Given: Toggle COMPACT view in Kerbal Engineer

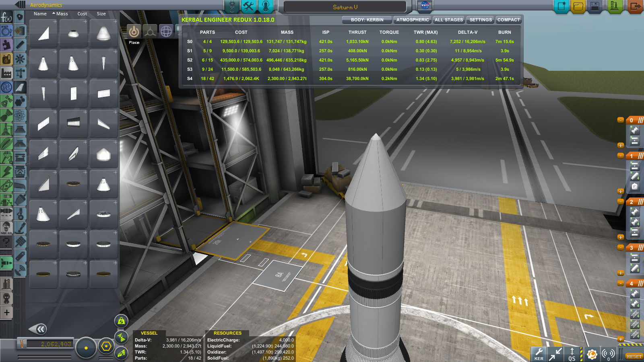Looking at the screenshot, I should (508, 20).
